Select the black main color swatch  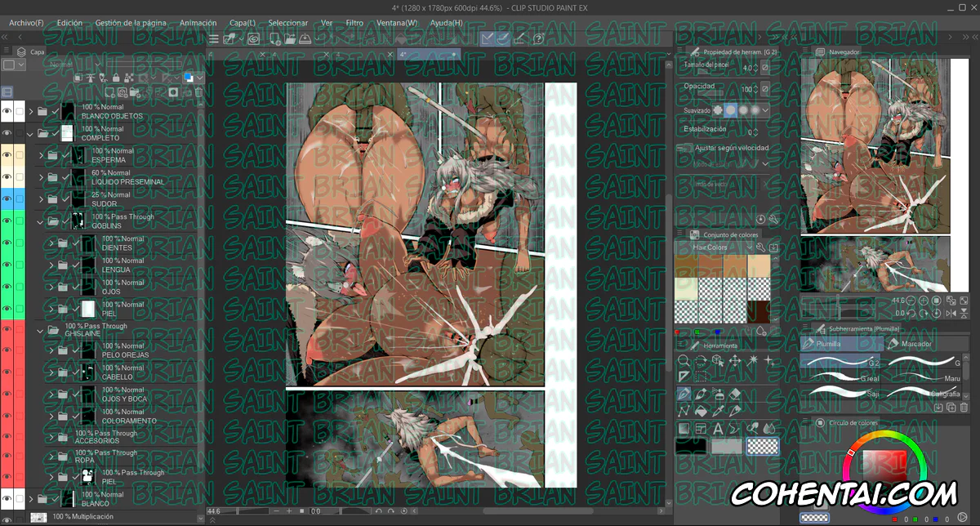pyautogui.click(x=691, y=447)
